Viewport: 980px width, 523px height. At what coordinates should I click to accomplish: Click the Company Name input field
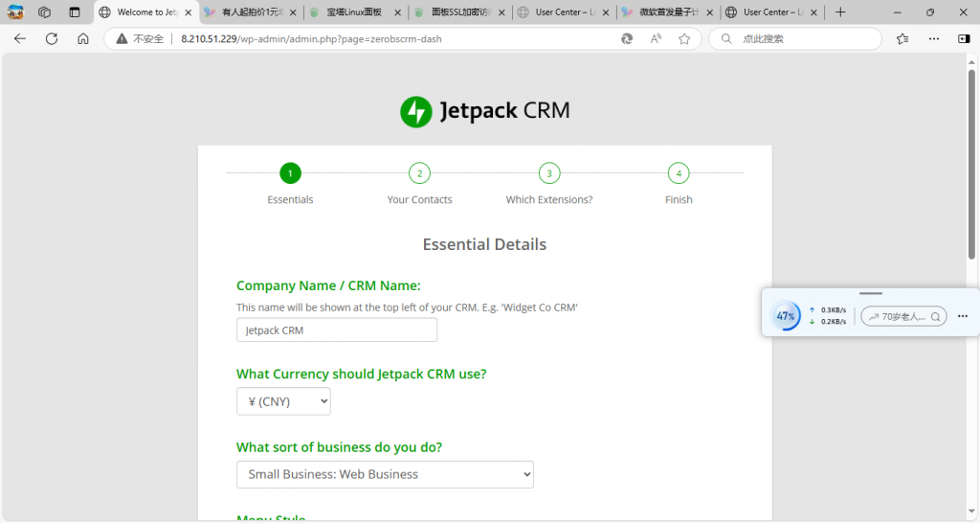coord(337,330)
